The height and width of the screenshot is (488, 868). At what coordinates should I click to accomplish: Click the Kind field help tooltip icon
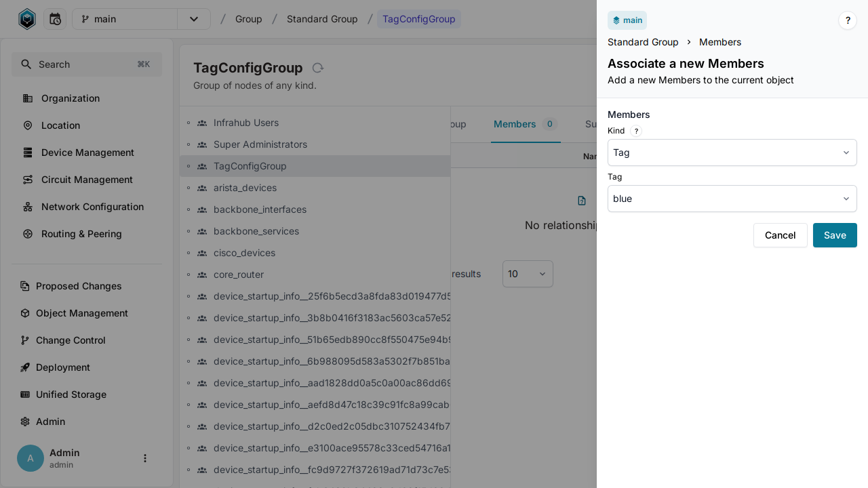635,131
